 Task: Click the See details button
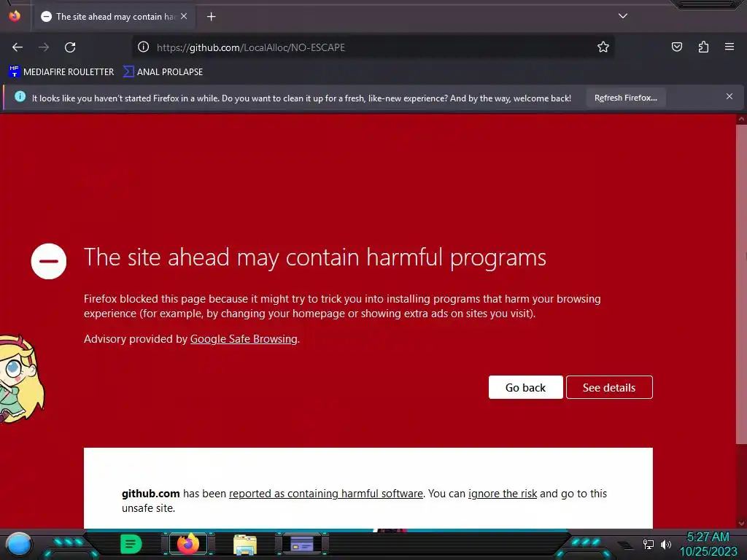click(x=609, y=388)
